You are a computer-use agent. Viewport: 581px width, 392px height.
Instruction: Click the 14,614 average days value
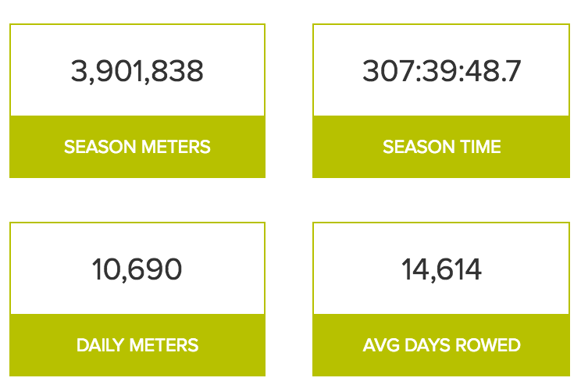tap(441, 270)
